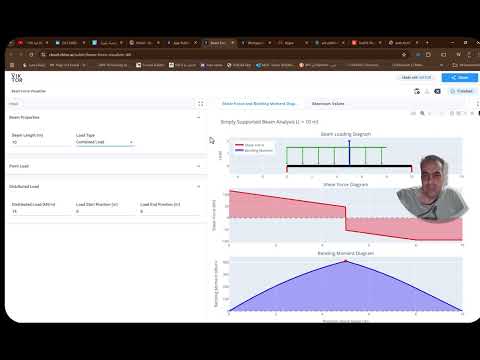Open the browser bookmark star icon
This screenshot has width=480, height=360.
coord(404,54)
